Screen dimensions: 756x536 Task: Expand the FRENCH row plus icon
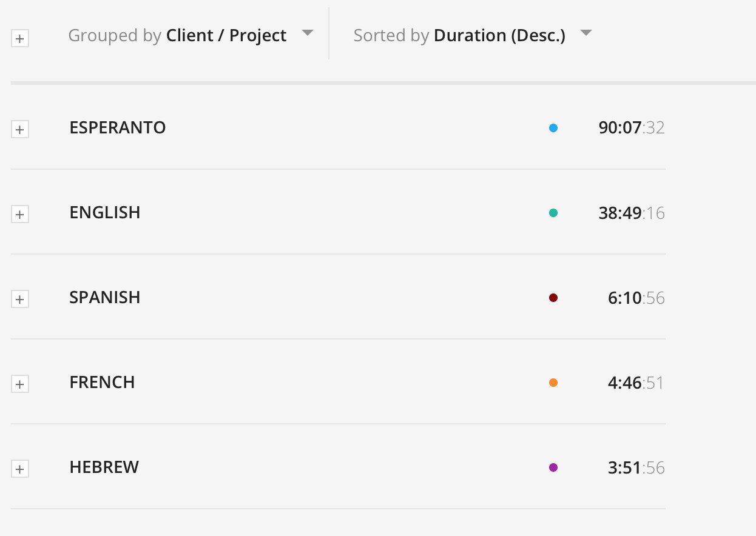(x=20, y=384)
